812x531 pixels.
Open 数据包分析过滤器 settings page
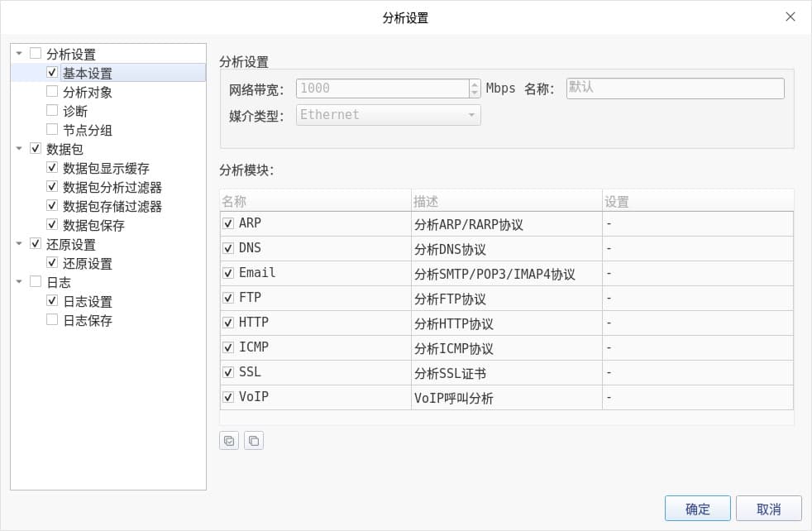pyautogui.click(x=112, y=188)
